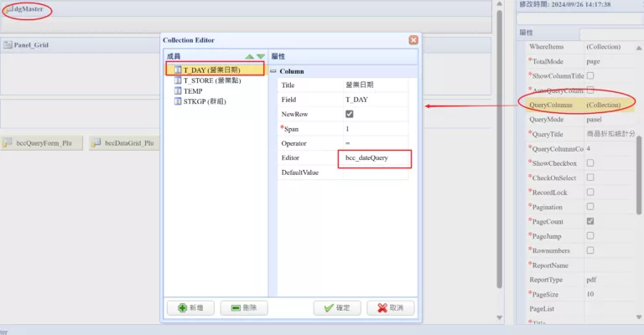
Task: Close the Collection Editor dialog
Action: coord(413,40)
